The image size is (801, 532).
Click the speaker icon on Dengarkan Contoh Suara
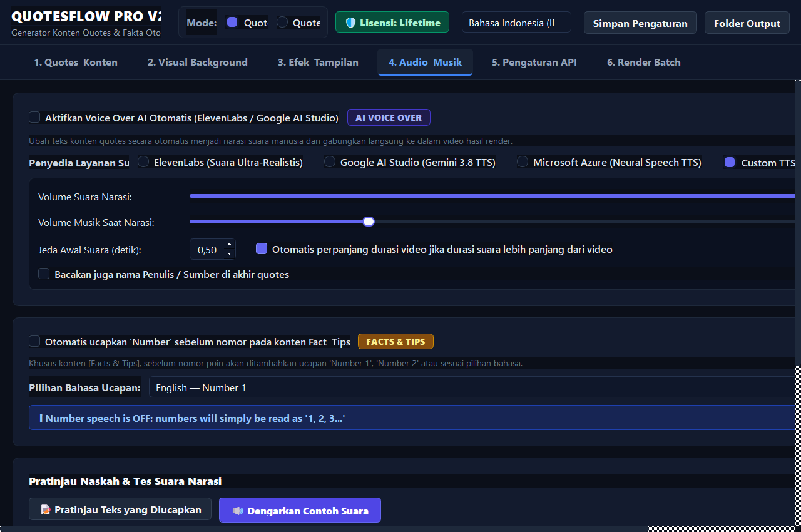click(238, 511)
